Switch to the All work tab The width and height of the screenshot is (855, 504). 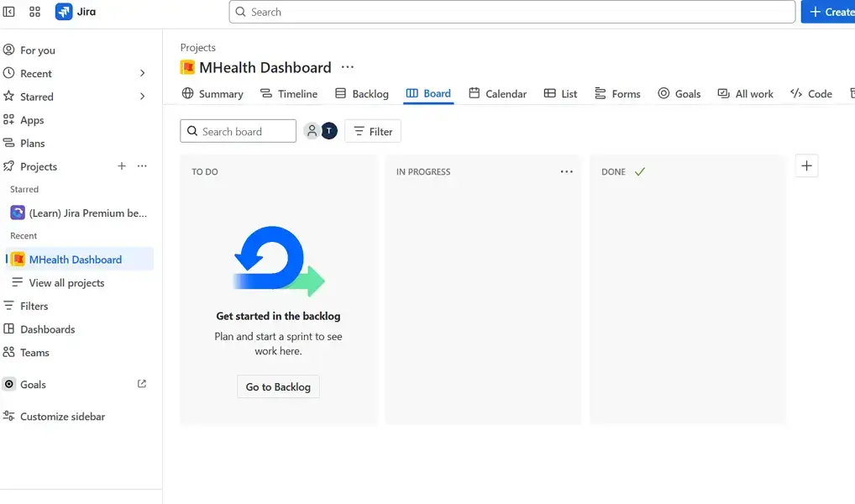coord(746,94)
